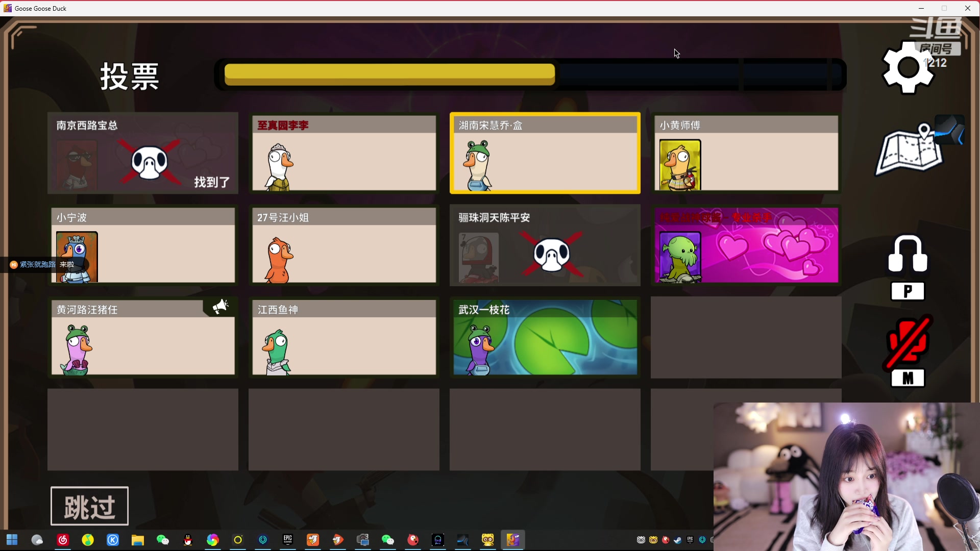Vote for 小黄师傅 yellow duck card
This screenshot has height=551, width=980.
tap(746, 153)
